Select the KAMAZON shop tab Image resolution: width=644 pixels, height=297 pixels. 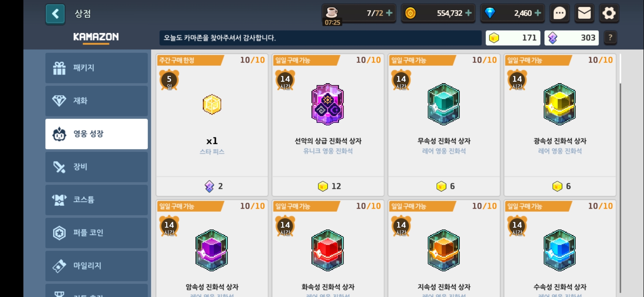(x=96, y=37)
